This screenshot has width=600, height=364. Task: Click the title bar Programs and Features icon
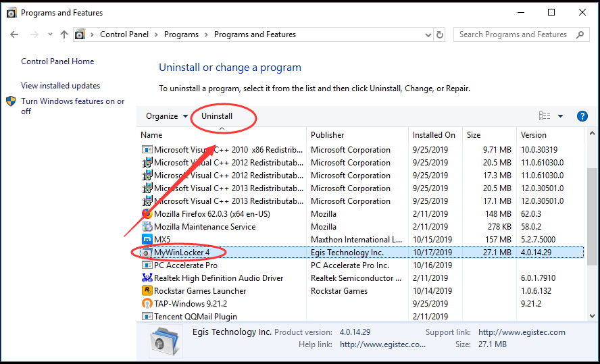[12, 13]
